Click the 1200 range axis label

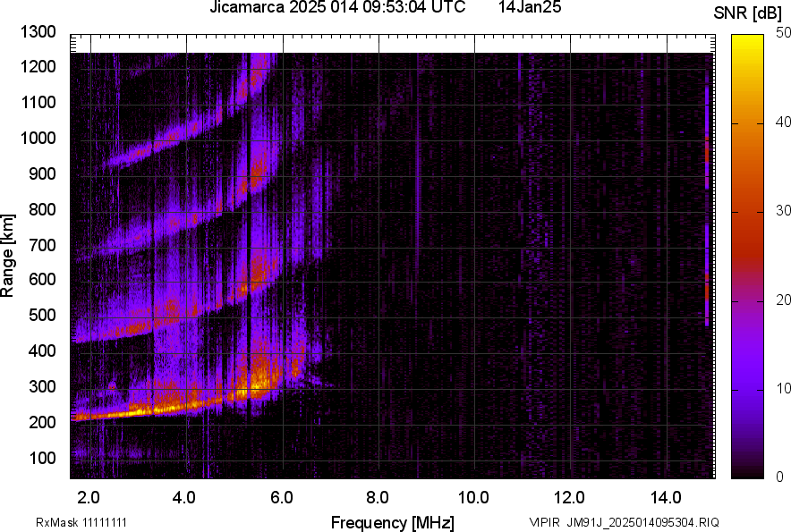tap(38, 66)
